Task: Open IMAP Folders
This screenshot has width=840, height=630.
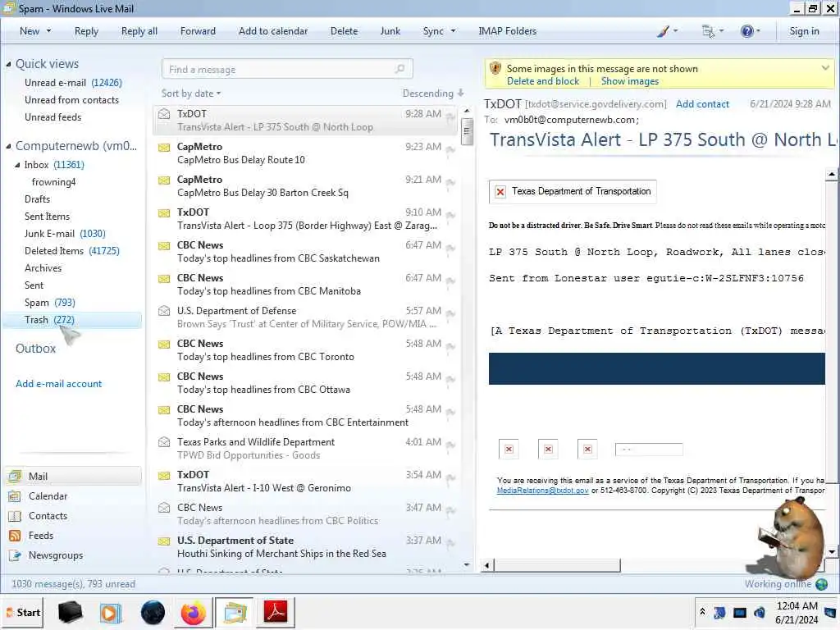Action: coord(507,31)
